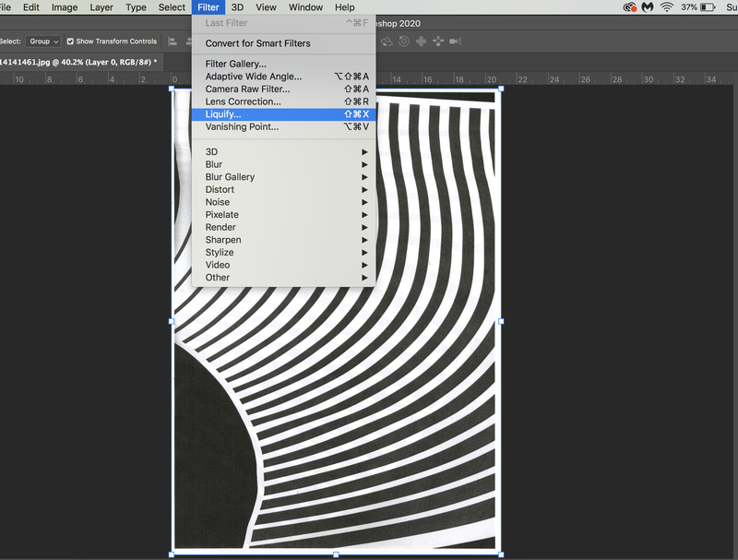Viewport: 738px width, 560px height.
Task: Open the Malwarebytes menu bar icon
Action: tap(648, 7)
